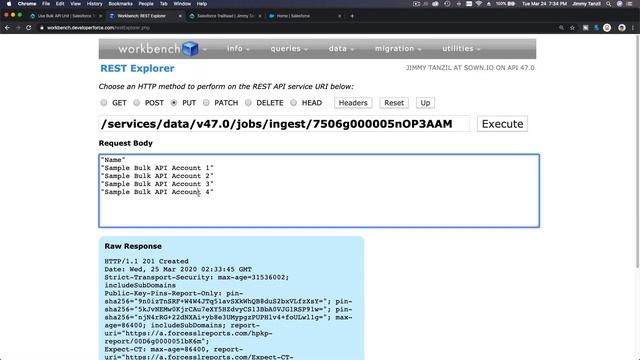Select the POST method radio button
Screen dimensions: 640x360
click(136, 102)
